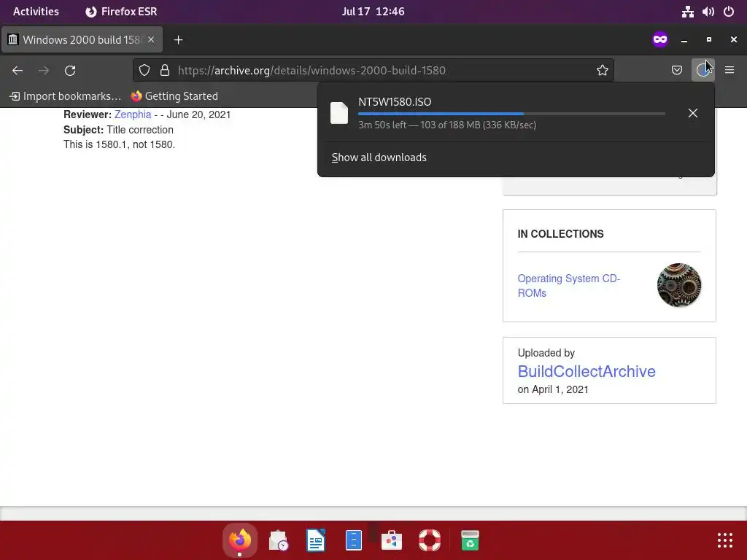This screenshot has height=560, width=747.
Task: Click the NT5W1580.ISO file icon
Action: 339,113
